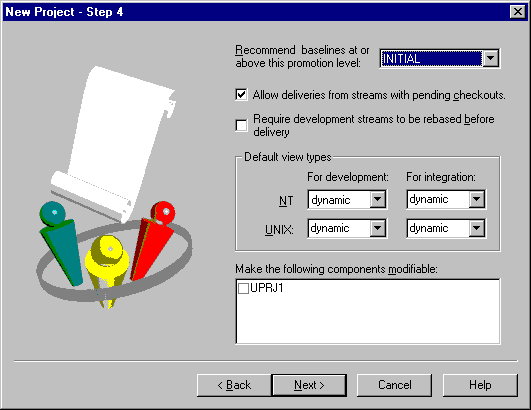Open Help for this wizard step

click(x=480, y=385)
